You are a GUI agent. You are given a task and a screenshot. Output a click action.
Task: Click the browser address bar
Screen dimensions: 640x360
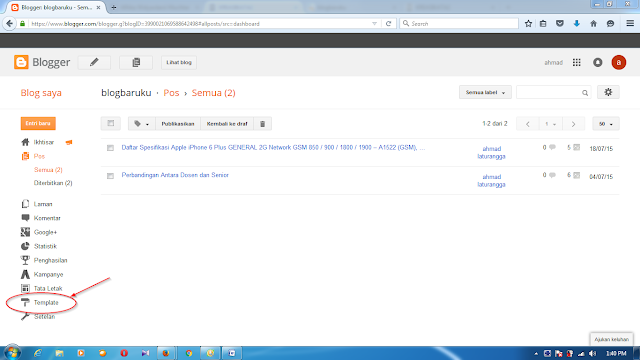pos(200,24)
